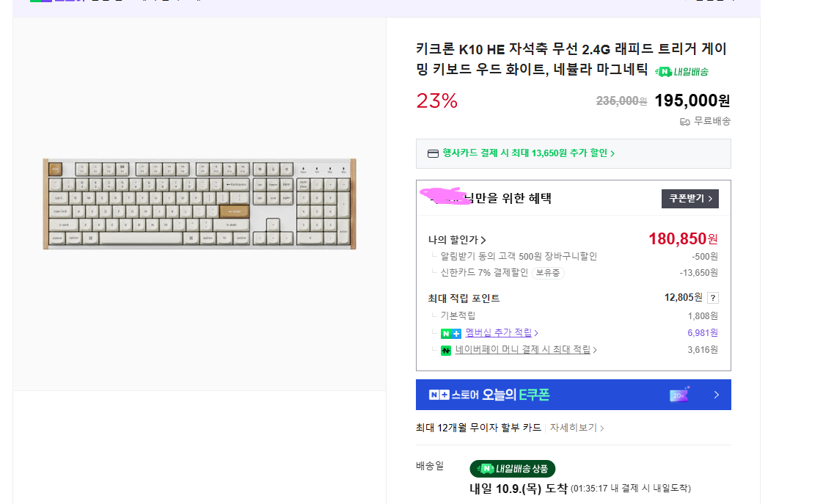The image size is (823, 504).
Task: Click the 키크론 K10 HE product title
Action: [x=571, y=59]
